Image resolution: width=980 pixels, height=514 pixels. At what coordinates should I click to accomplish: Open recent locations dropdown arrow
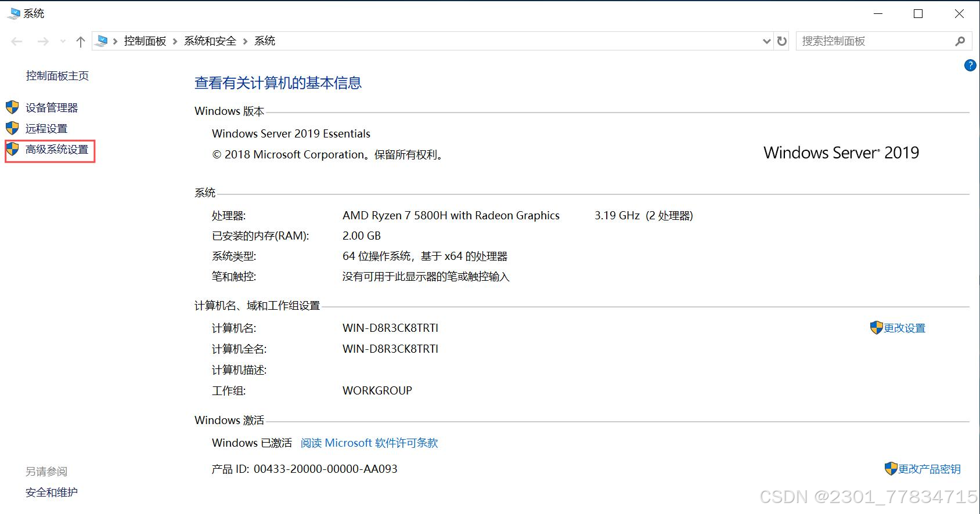(63, 41)
